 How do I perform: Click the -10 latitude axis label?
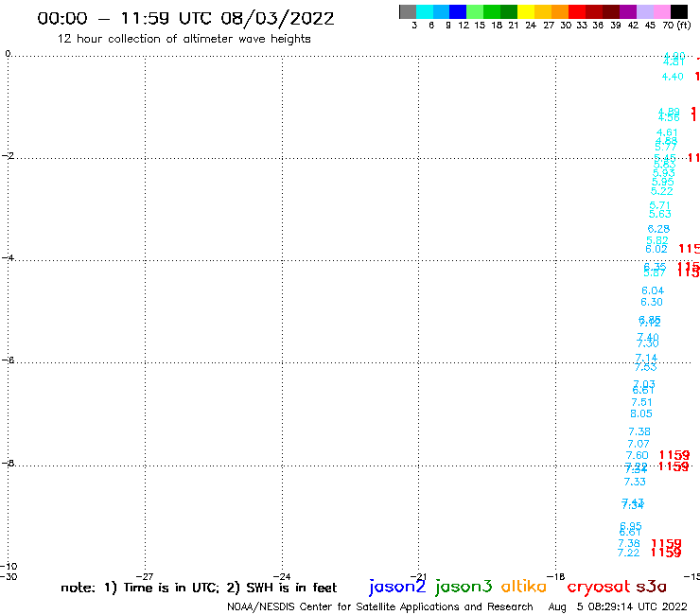point(9,567)
